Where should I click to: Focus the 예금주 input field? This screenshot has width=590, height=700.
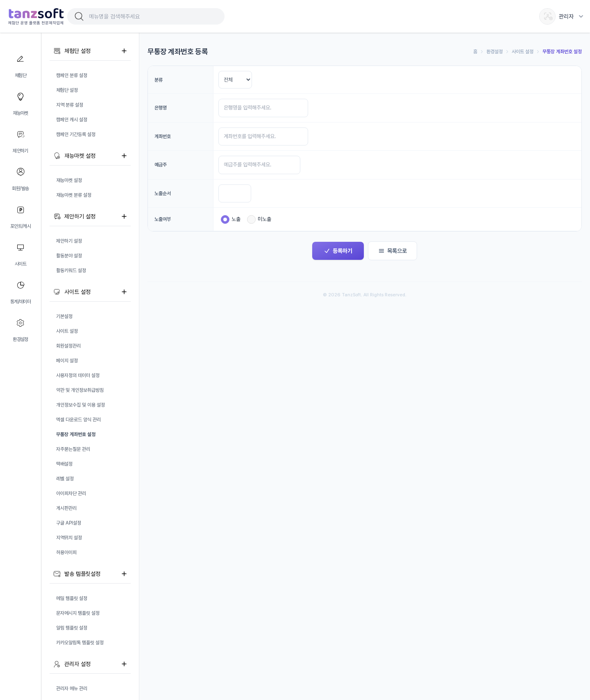coord(259,165)
